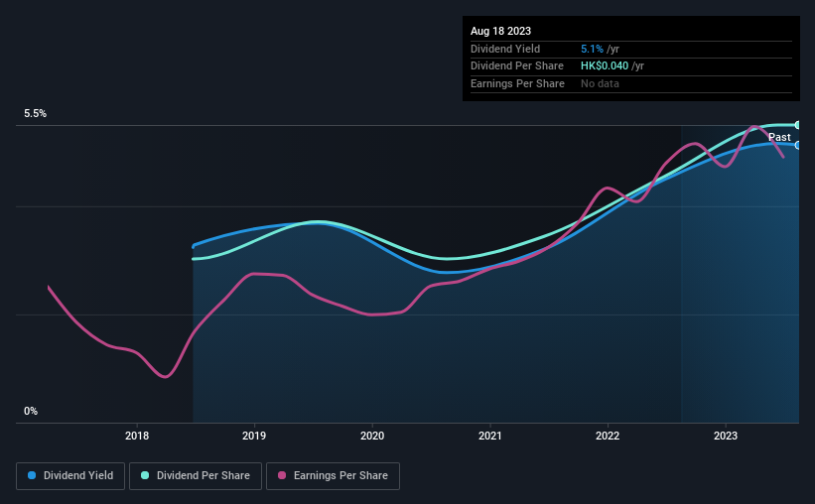Click the 5.1% dividend yield value in tooltip
The width and height of the screenshot is (815, 504).
pyautogui.click(x=592, y=49)
